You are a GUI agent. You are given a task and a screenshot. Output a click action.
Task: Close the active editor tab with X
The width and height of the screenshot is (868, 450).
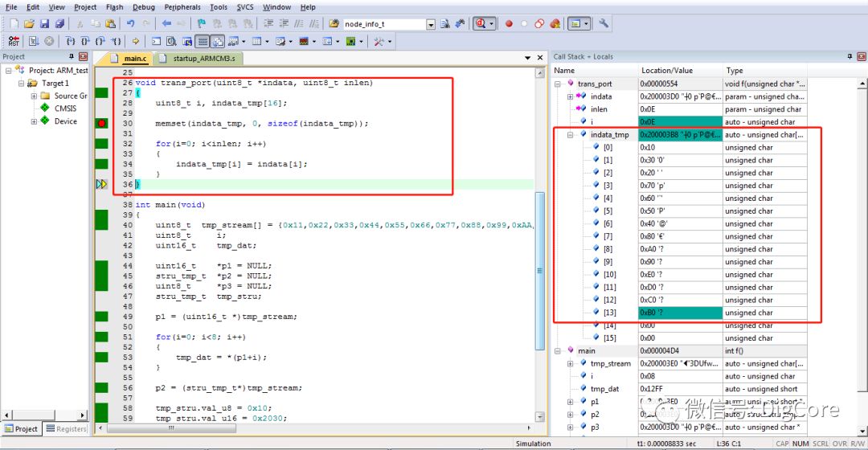(x=540, y=58)
